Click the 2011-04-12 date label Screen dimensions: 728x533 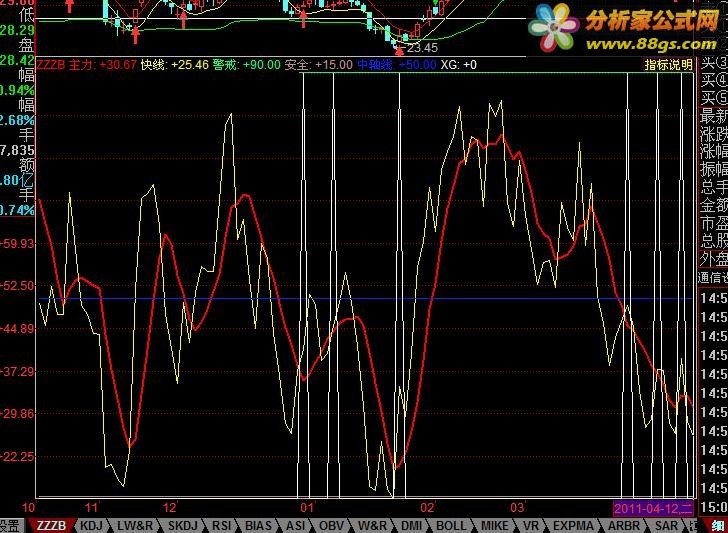(x=653, y=508)
